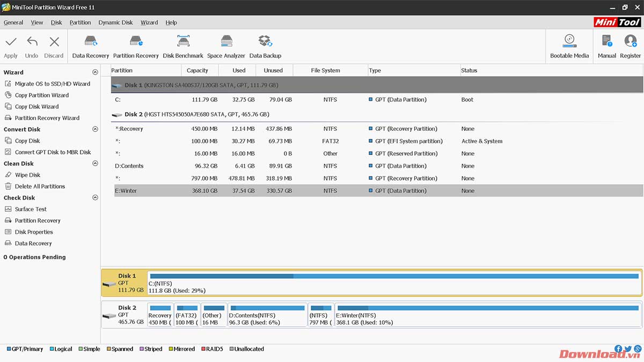
Task: Collapse the Convert Disk section
Action: (95, 129)
